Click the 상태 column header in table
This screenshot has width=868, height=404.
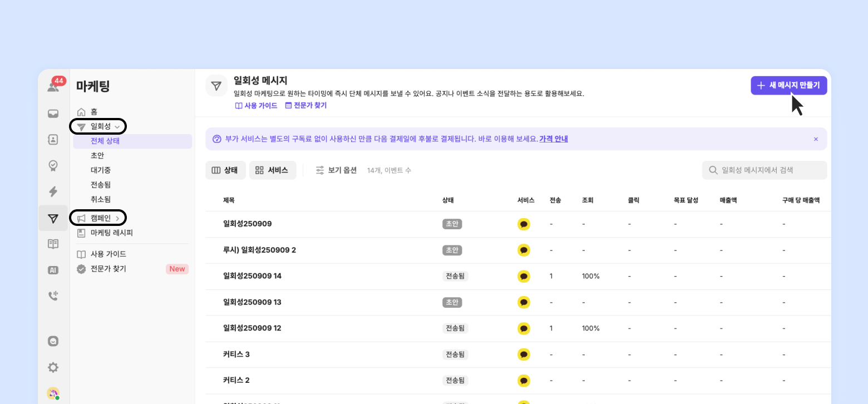[x=448, y=200]
